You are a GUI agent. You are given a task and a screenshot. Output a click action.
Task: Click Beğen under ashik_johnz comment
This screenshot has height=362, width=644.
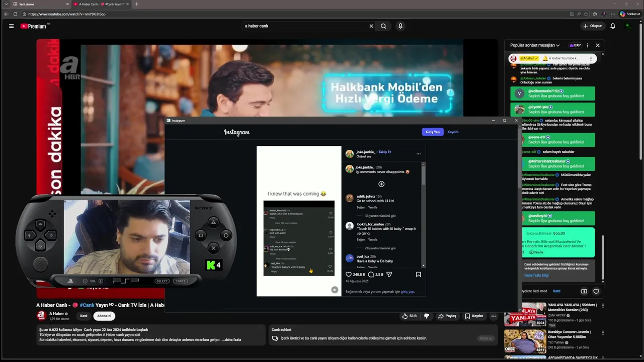tap(361, 207)
